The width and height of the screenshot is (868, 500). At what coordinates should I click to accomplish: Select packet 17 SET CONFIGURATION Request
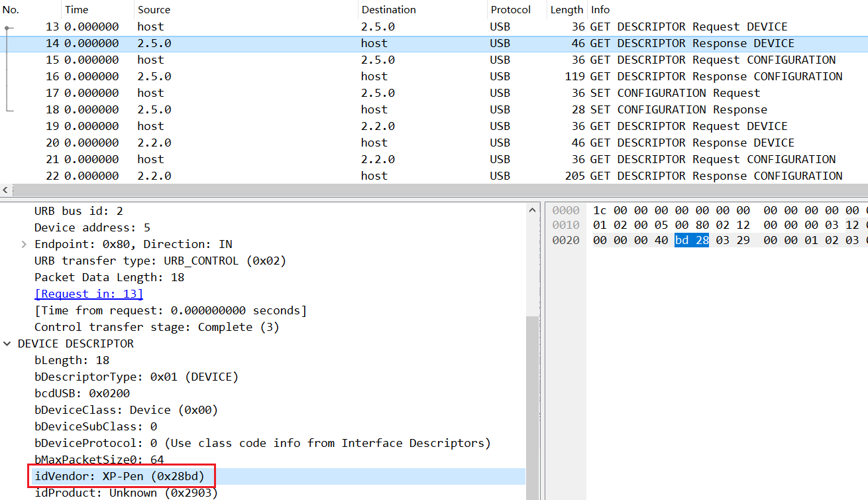pyautogui.click(x=434, y=93)
